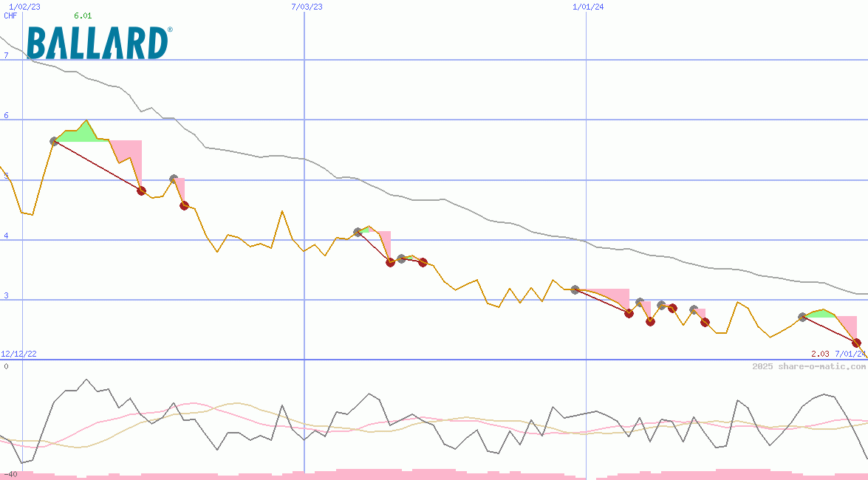Click the last gray buy marker before 7/01/24
This screenshot has width=868, height=480.
pos(803,317)
